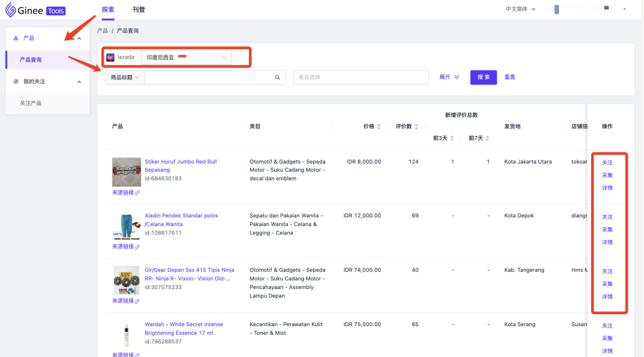
Task: Click the user avatar in top bar
Action: click(x=557, y=9)
